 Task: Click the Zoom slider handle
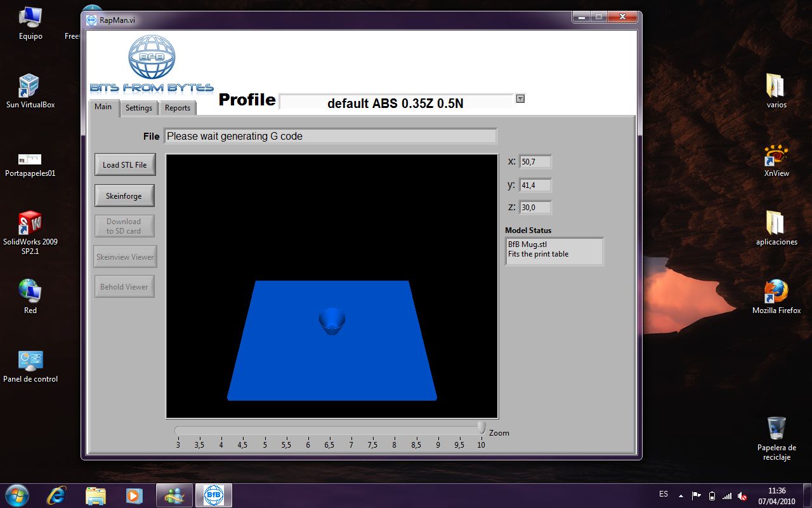481,427
